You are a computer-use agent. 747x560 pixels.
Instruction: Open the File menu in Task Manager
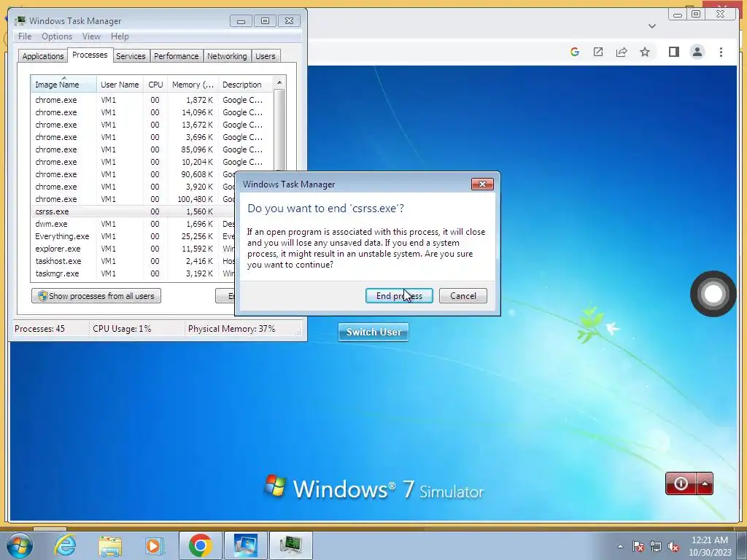click(24, 36)
